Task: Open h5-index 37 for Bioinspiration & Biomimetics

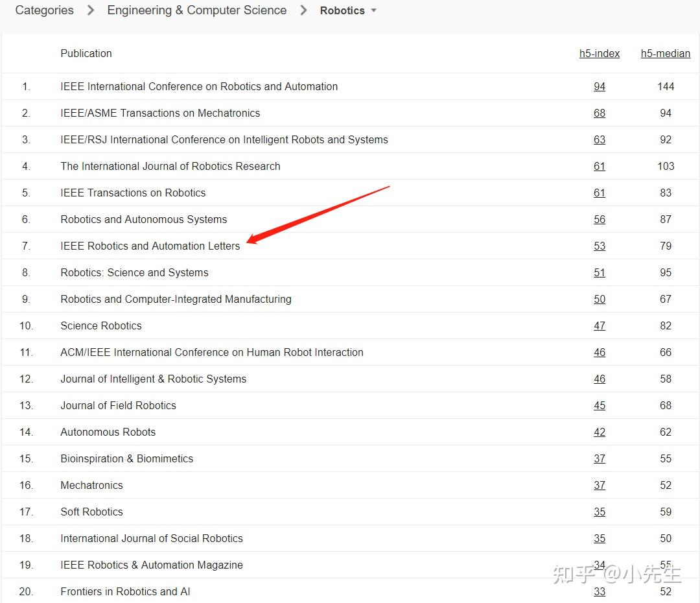Action: (x=600, y=458)
